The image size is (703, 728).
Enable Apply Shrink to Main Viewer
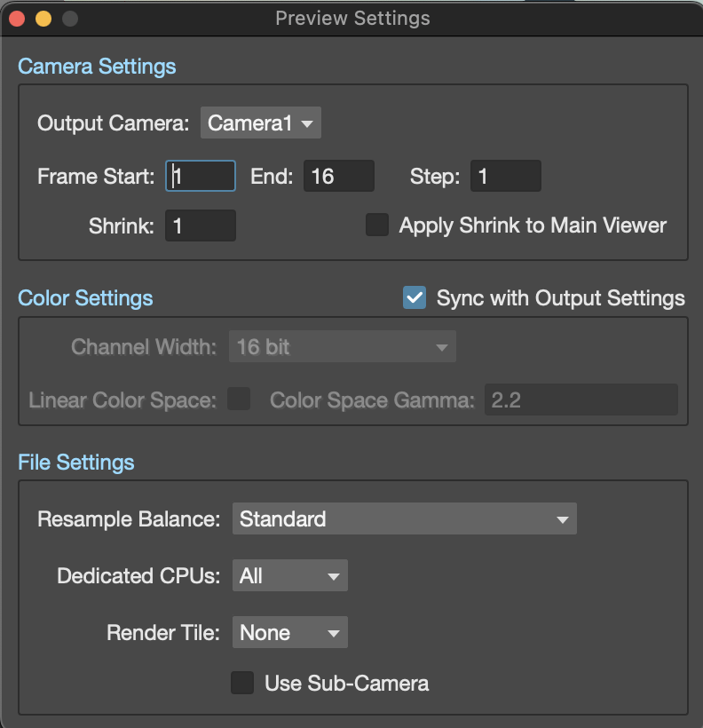(377, 225)
